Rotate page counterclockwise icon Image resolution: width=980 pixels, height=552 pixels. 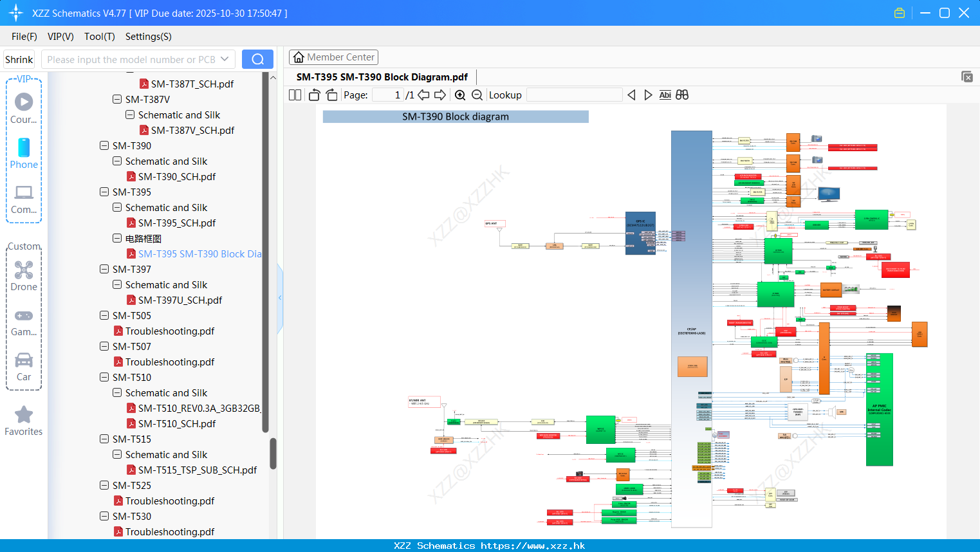(x=314, y=95)
